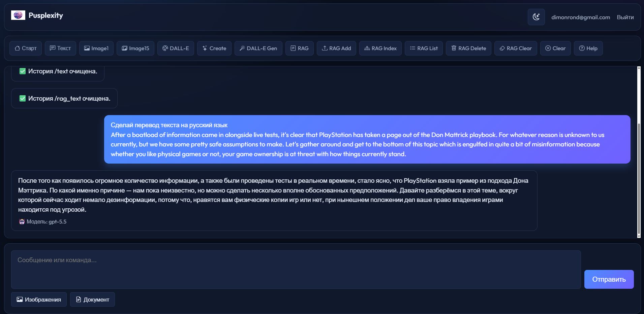The width and height of the screenshot is (644, 314).
Task: Switch to RAG mode
Action: pyautogui.click(x=299, y=48)
